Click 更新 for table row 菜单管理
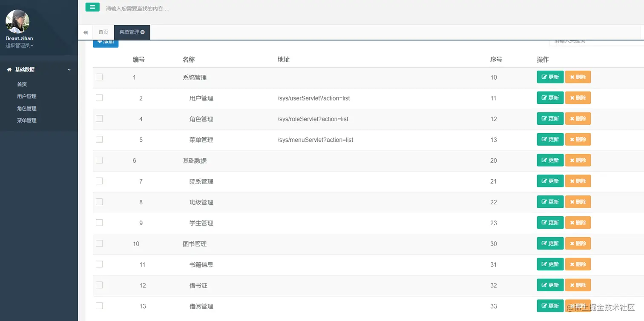The width and height of the screenshot is (644, 321). click(x=550, y=139)
